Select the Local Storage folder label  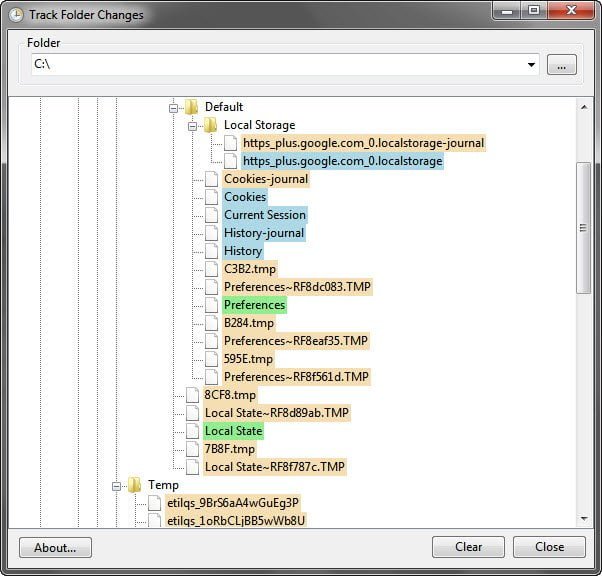260,125
